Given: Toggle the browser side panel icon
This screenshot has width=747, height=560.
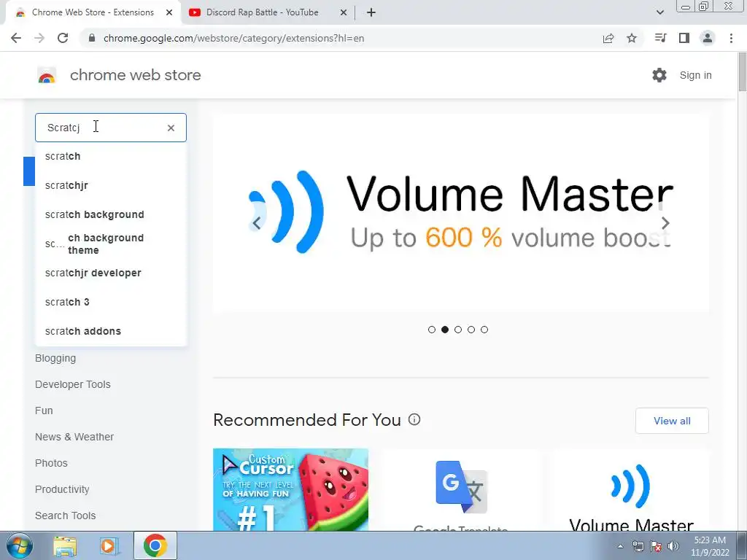Looking at the screenshot, I should point(684,38).
